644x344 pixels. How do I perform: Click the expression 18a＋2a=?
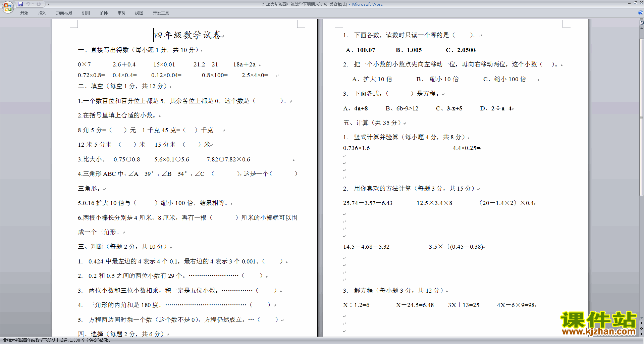click(246, 64)
